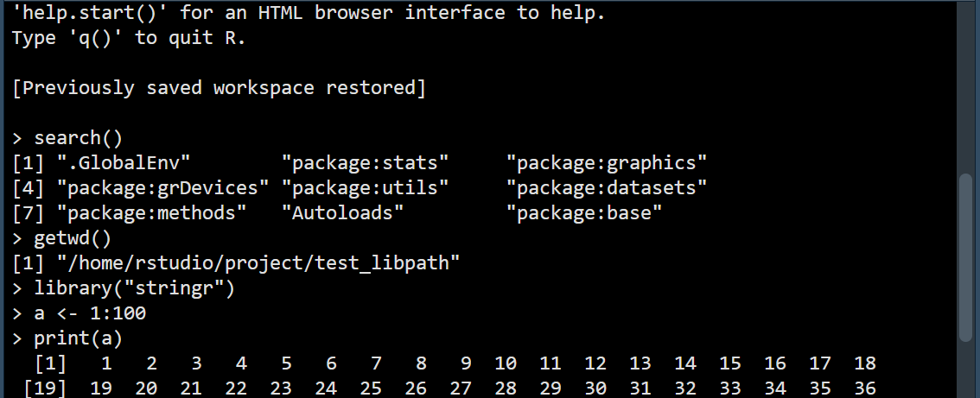Click the getwd() command line
The height and width of the screenshot is (398, 980).
click(x=73, y=237)
